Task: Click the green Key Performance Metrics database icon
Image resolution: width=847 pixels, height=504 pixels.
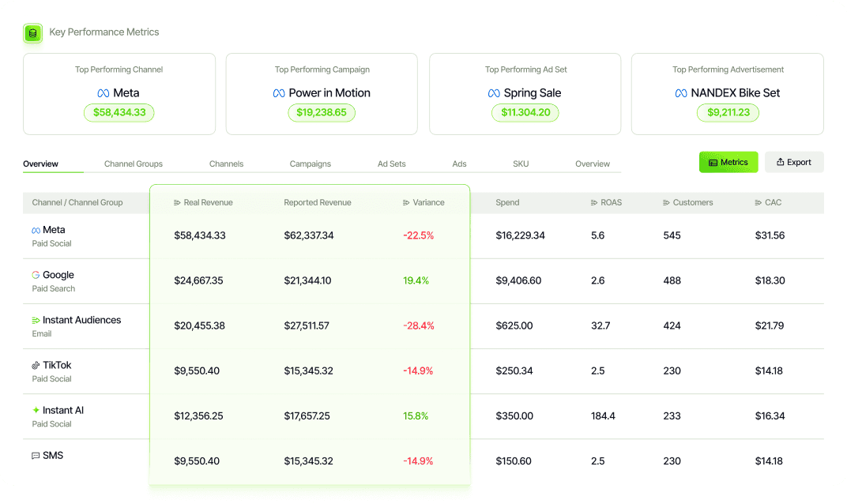Action: [33, 33]
